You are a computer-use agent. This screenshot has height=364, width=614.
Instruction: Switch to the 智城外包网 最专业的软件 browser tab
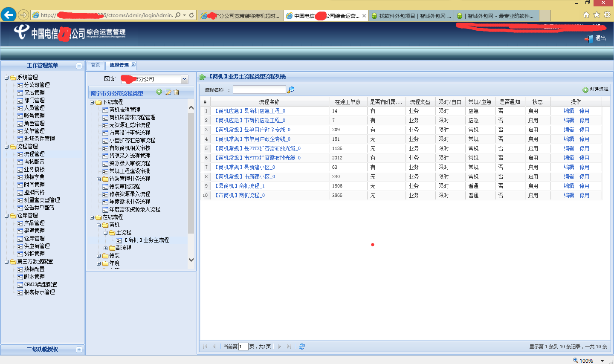click(x=496, y=16)
